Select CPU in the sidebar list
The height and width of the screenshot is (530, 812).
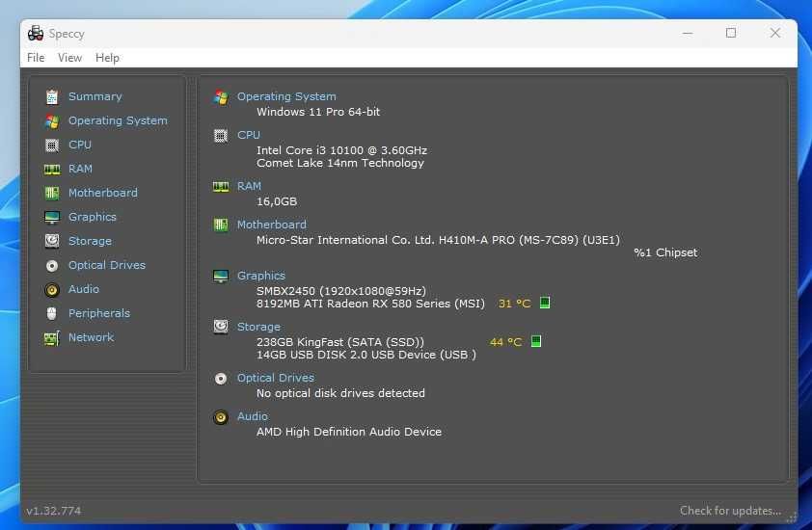pos(80,145)
